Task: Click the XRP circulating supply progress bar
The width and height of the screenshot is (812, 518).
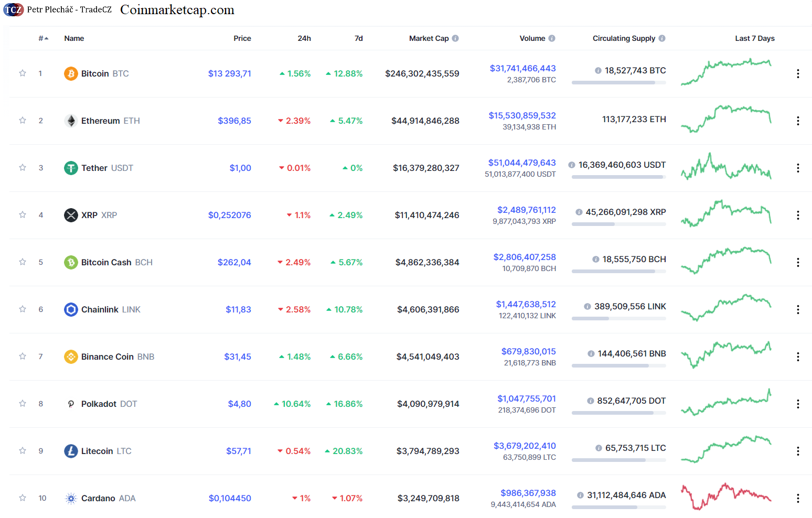Action: tap(618, 224)
